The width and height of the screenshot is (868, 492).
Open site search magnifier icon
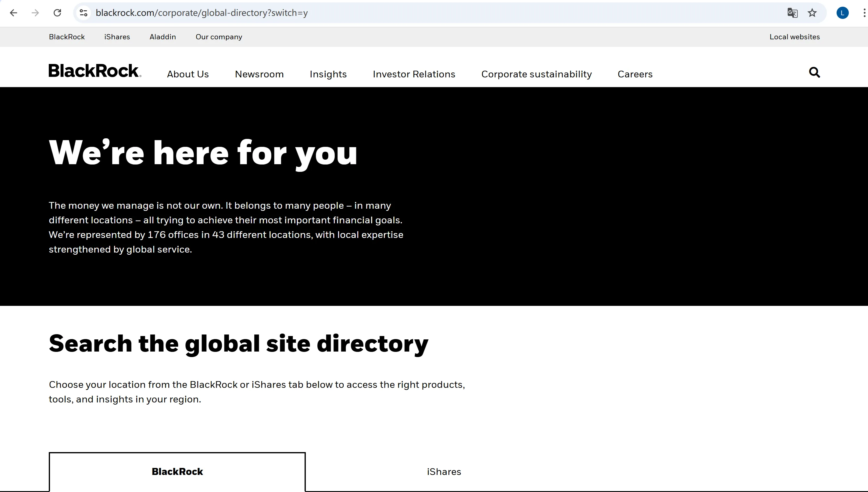[815, 72]
